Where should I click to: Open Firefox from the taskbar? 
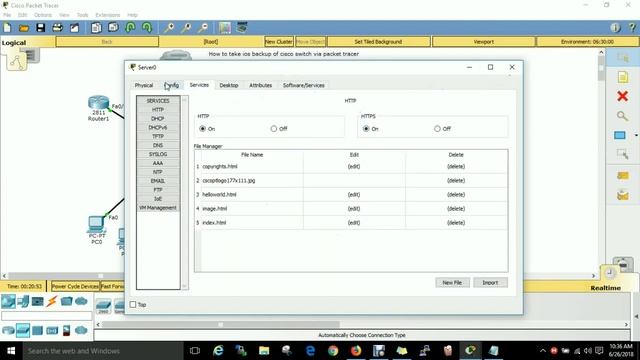coord(356,351)
